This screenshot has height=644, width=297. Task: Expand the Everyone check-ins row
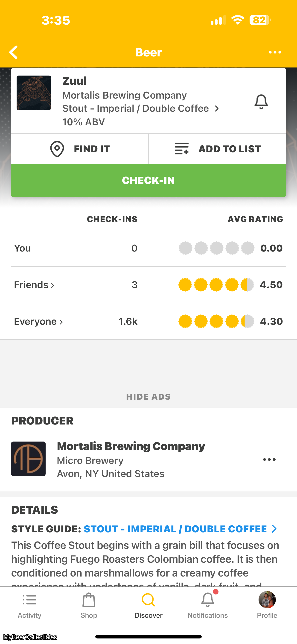pyautogui.click(x=38, y=321)
